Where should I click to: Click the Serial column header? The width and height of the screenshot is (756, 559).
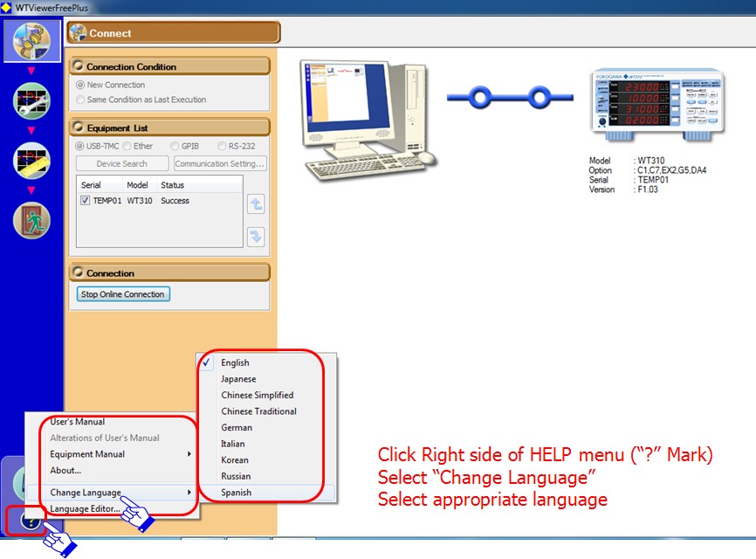[x=100, y=185]
